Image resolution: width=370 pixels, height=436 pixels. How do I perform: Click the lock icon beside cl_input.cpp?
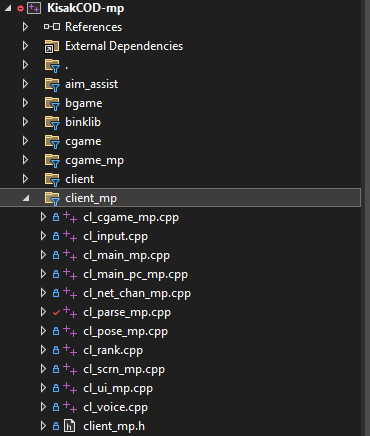pyautogui.click(x=56, y=236)
